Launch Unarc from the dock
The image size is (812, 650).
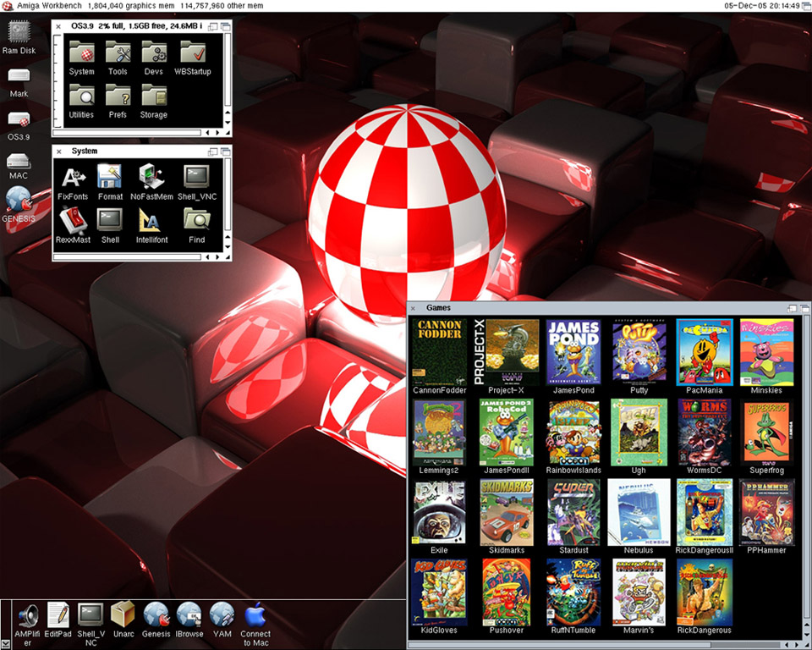click(x=123, y=614)
